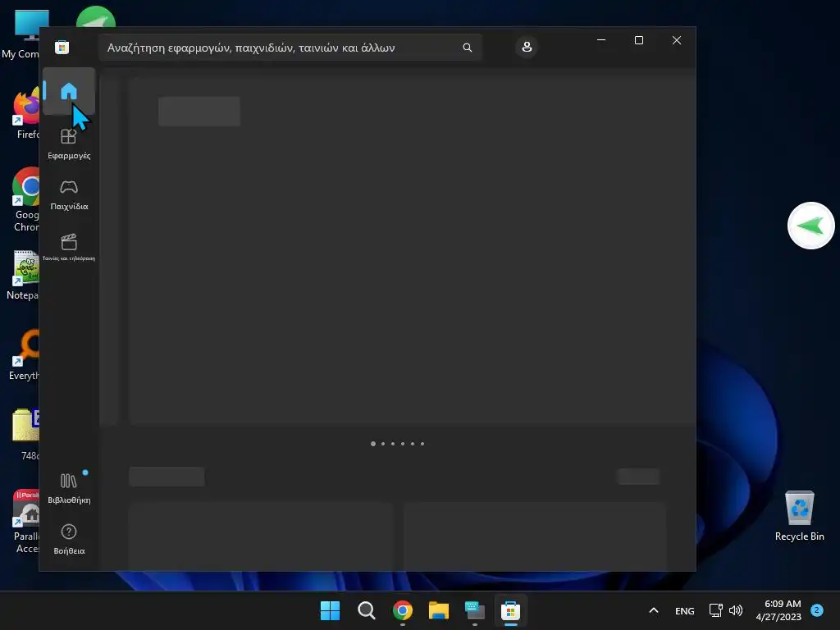Viewport: 840px width, 630px height.
Task: Open the volume tray icon
Action: [736, 610]
